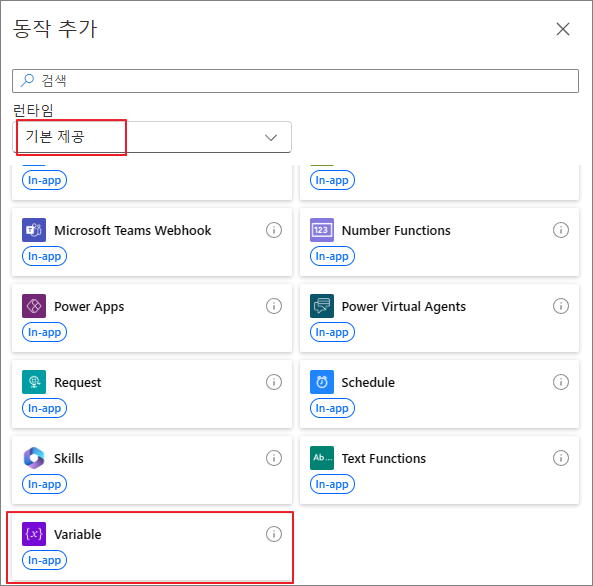Click In-app badge under Request
This screenshot has width=593, height=586.
click(45, 408)
